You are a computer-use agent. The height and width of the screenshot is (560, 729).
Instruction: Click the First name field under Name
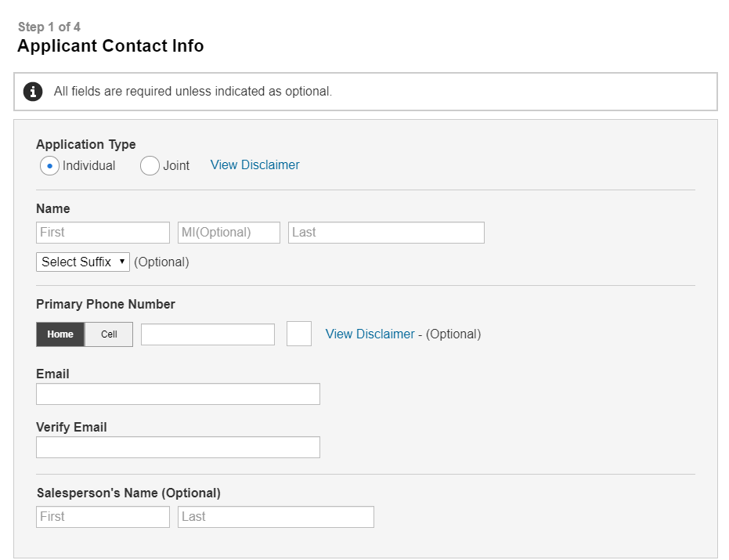tap(103, 233)
